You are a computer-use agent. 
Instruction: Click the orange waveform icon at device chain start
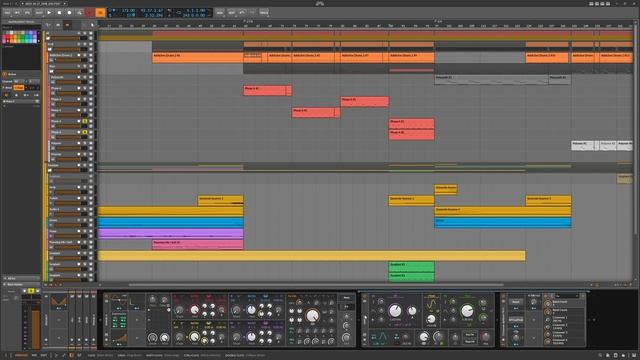[58, 302]
